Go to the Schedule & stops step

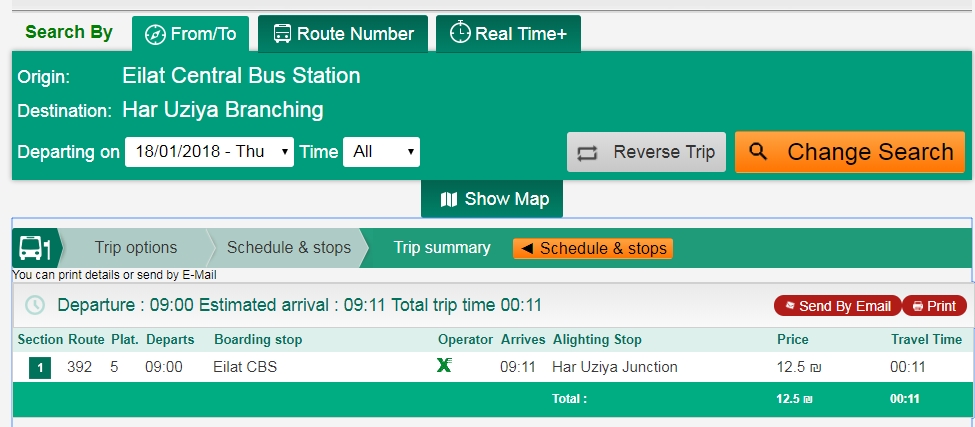(x=289, y=247)
